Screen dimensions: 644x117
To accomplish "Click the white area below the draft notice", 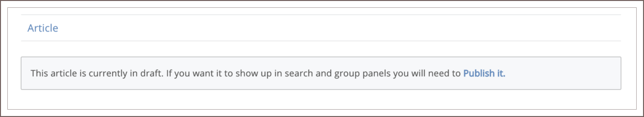I will 321,99.
